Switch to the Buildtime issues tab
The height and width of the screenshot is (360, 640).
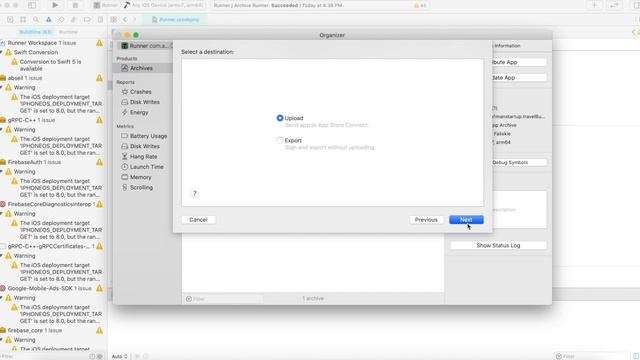pyautogui.click(x=36, y=32)
